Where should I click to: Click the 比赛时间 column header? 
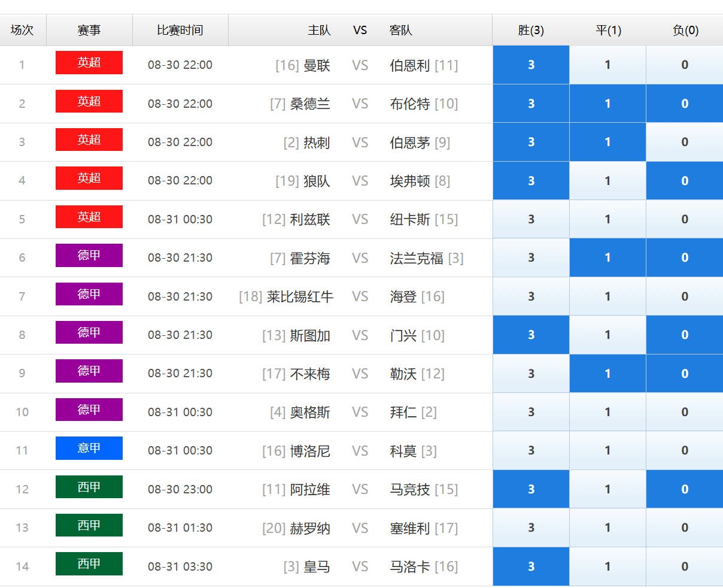pyautogui.click(x=180, y=30)
